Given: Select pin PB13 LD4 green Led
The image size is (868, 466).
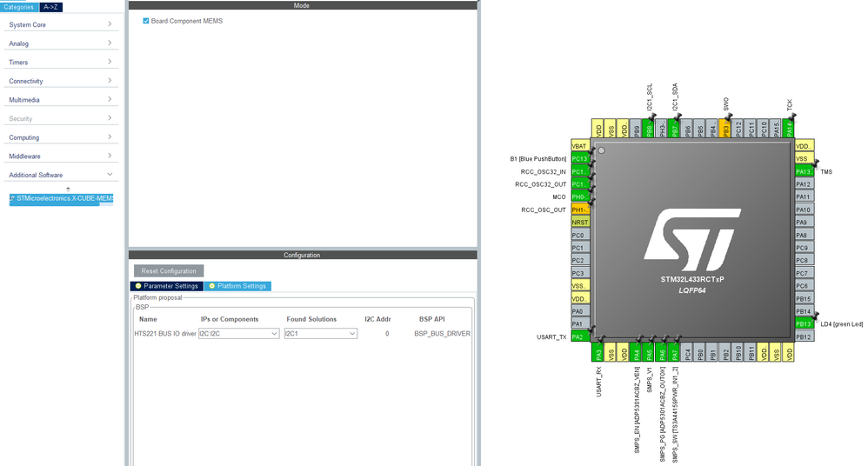Looking at the screenshot, I should tap(805, 324).
